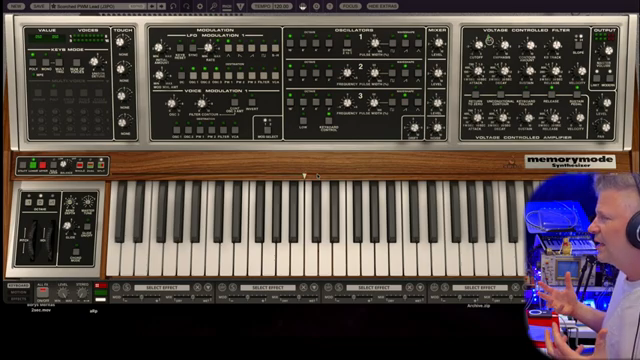The height and width of the screenshot is (360, 640).
Task: Click the HIDE EXTRAS button
Action: click(x=382, y=6)
